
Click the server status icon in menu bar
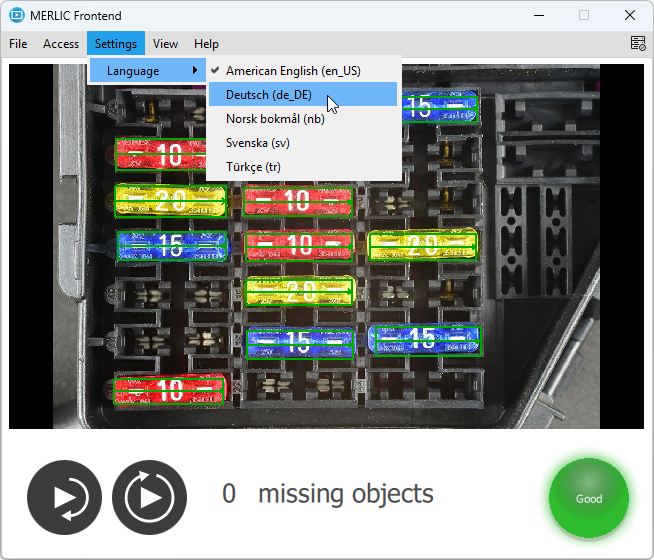coord(637,44)
